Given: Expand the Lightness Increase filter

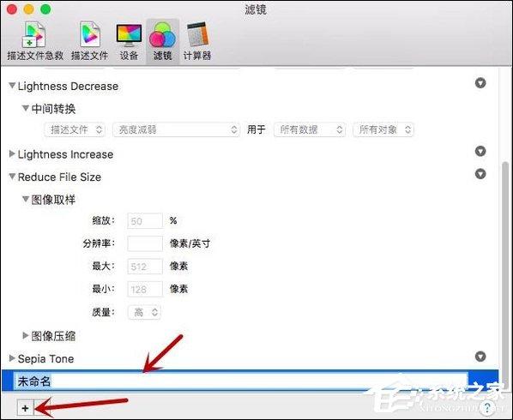Looking at the screenshot, I should pos(12,153).
